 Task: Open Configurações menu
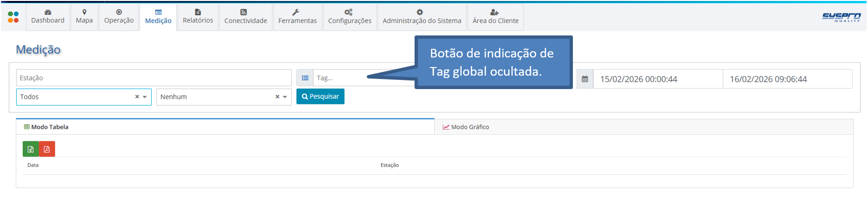click(350, 17)
